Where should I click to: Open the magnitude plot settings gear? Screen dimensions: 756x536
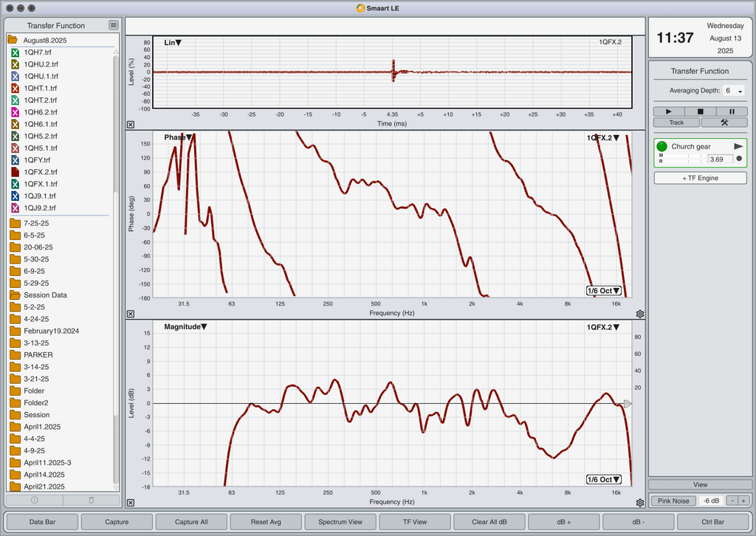pyautogui.click(x=640, y=503)
